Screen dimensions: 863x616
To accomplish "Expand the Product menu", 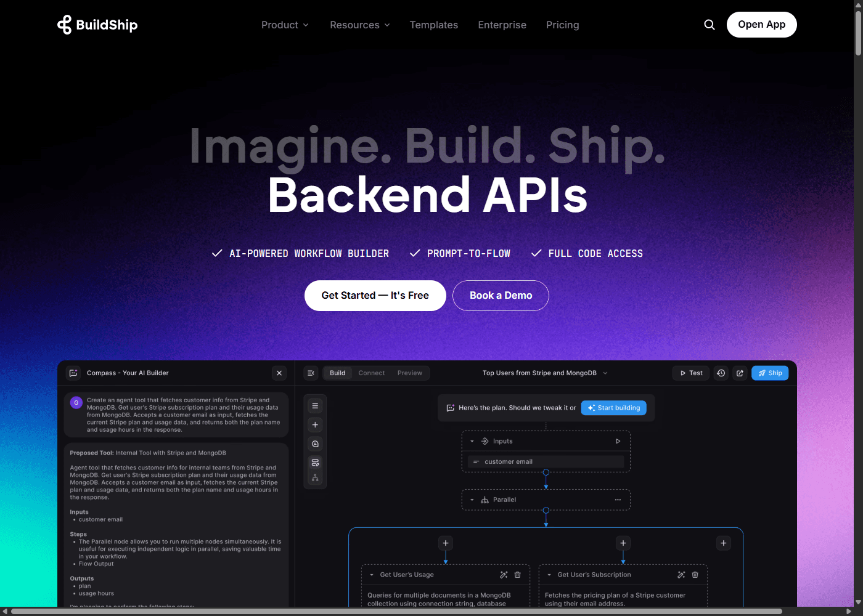I will coord(285,25).
